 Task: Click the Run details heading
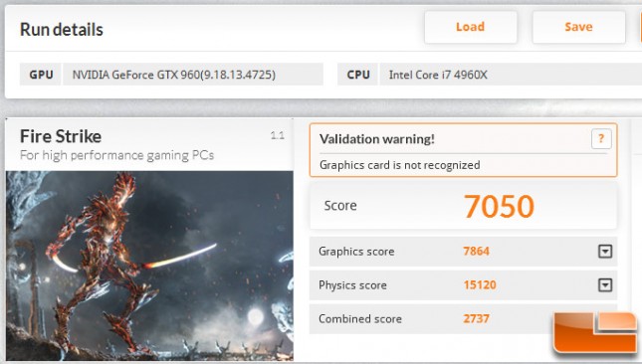[x=62, y=30]
